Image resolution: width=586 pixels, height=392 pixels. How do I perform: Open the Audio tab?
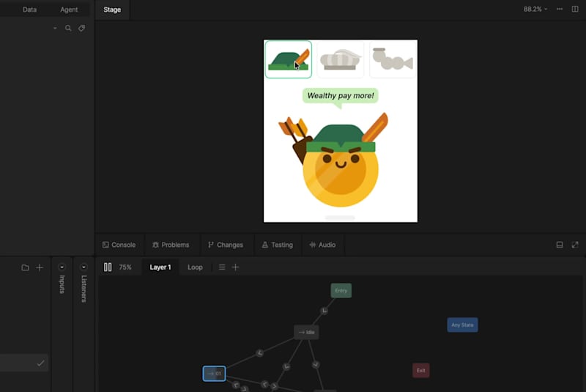click(322, 245)
